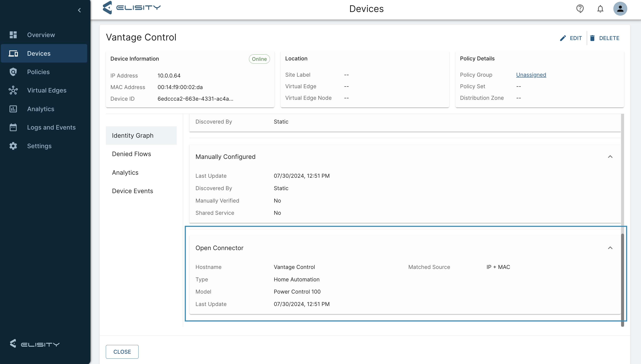Click the MAC address 00:14:f9:00:02:da
This screenshot has width=641, height=364.
tap(180, 87)
